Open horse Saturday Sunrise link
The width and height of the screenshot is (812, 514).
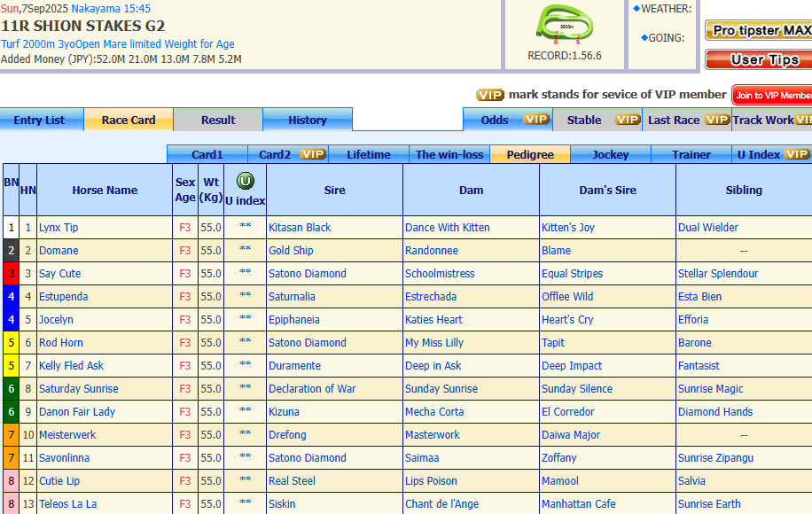pyautogui.click(x=78, y=389)
